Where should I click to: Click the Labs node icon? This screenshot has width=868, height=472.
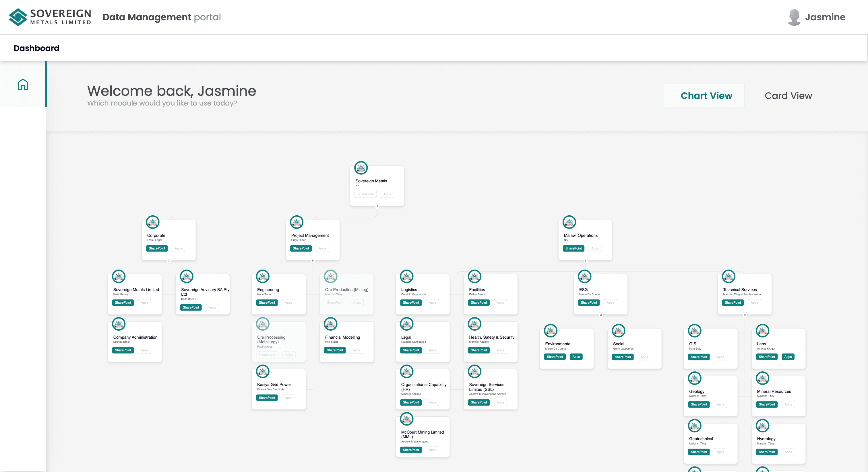[x=763, y=331]
